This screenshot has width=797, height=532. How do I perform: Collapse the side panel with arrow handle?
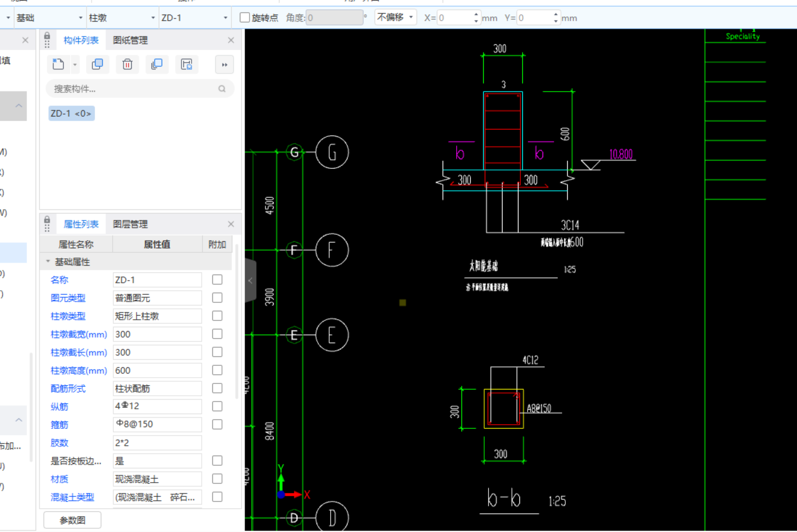250,280
